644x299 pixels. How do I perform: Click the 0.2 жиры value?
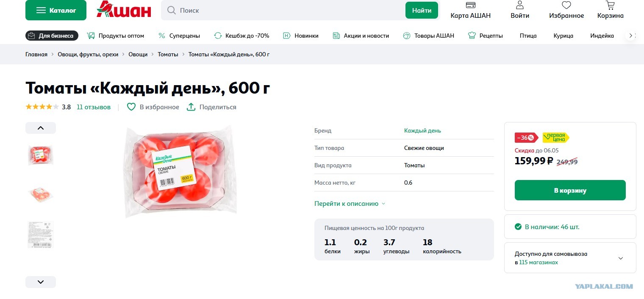point(361,242)
